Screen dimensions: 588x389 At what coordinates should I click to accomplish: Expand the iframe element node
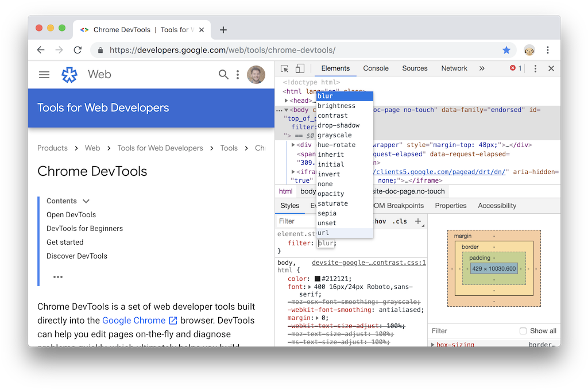(x=293, y=172)
